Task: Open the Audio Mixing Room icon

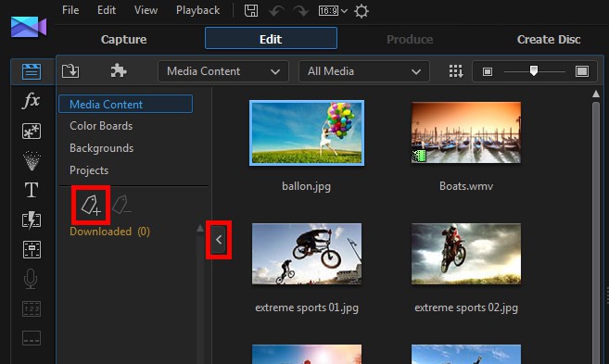Action: pos(32,249)
